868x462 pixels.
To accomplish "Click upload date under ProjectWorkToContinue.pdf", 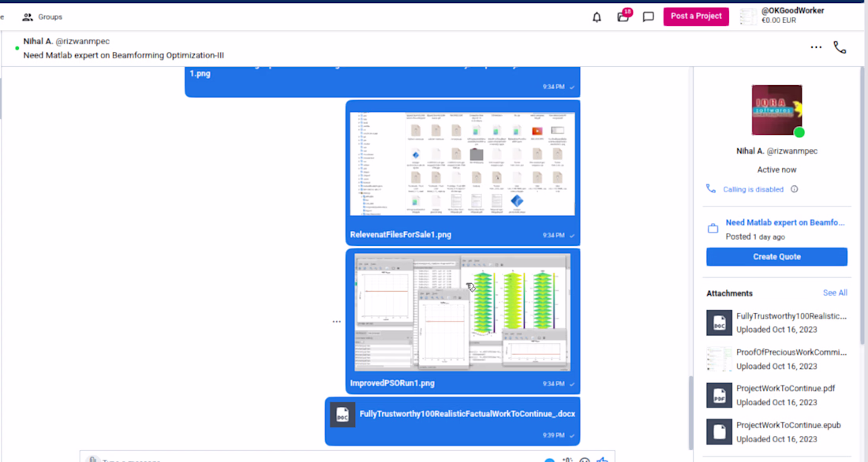I will point(776,403).
